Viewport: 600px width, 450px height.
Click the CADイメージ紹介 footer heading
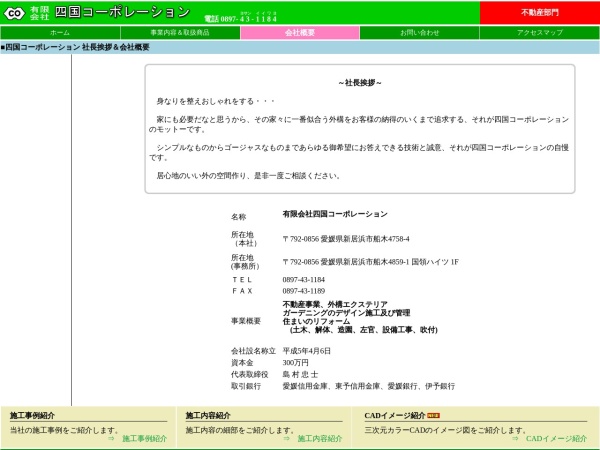395,416
